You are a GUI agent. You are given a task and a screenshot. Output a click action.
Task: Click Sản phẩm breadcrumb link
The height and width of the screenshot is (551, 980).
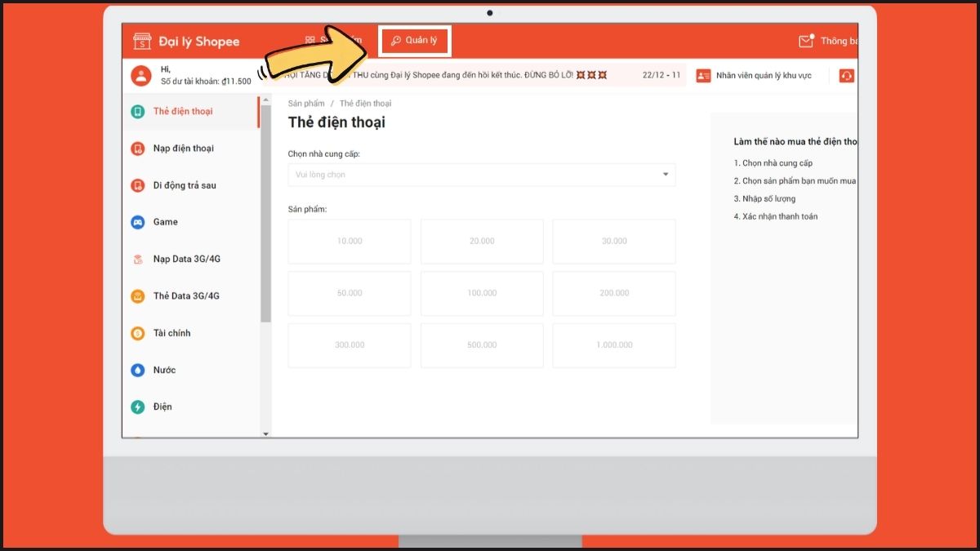point(306,104)
